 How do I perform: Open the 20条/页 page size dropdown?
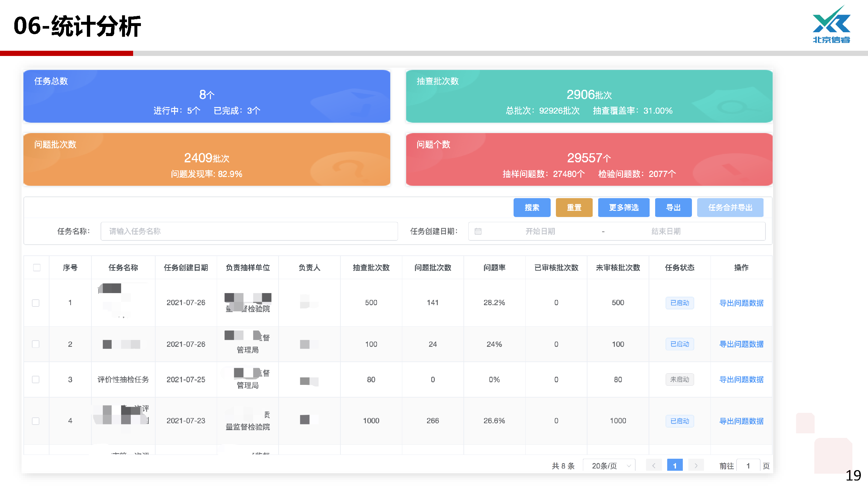click(609, 466)
